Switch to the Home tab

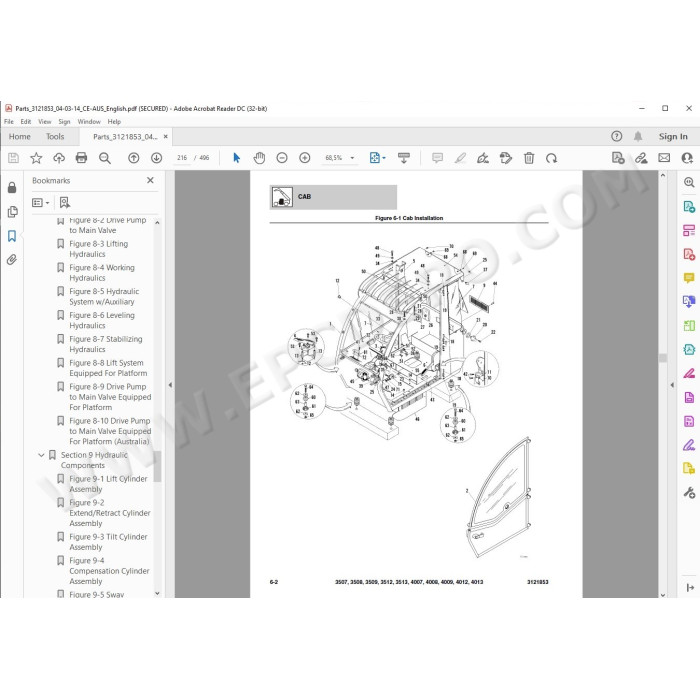point(20,137)
